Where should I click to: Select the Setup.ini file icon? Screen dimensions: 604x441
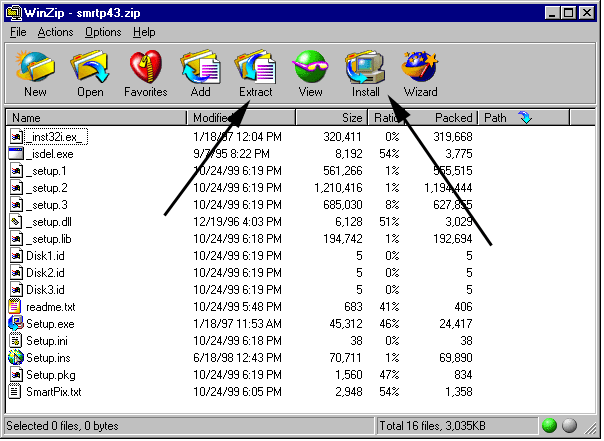[15, 340]
